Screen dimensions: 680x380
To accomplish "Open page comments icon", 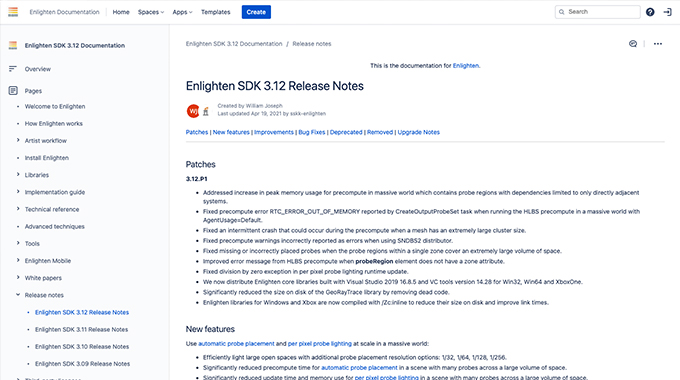I will [x=633, y=44].
